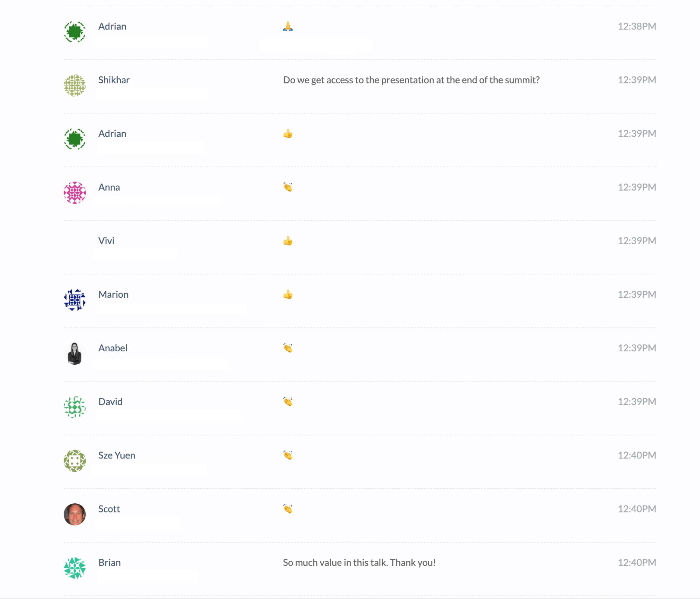Select Shikhar's name in the chat
The image size is (700, 599).
[114, 80]
